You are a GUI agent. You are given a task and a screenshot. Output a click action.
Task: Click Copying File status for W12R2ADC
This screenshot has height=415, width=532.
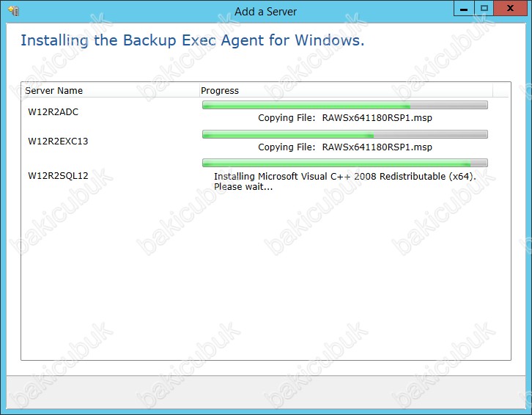click(x=345, y=118)
